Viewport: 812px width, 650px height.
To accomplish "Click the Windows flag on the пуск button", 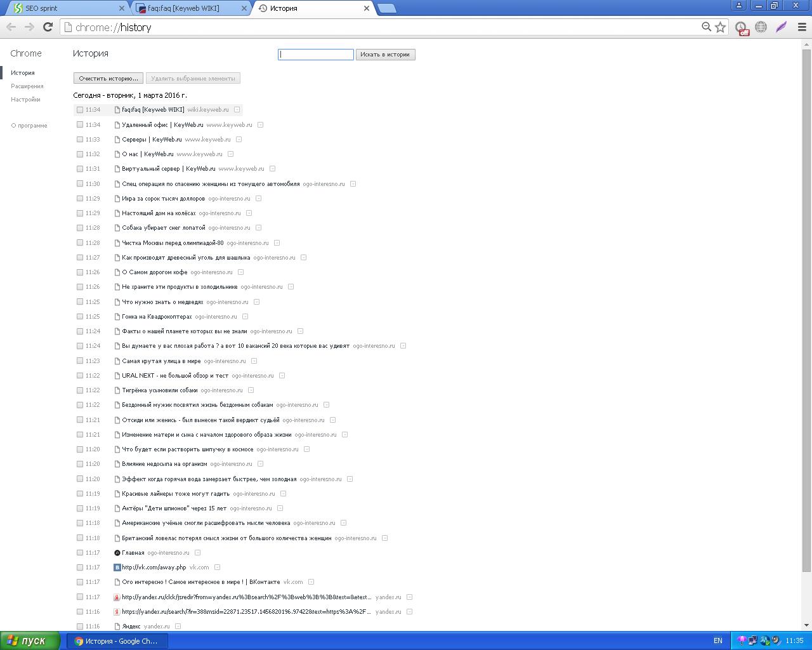I will click(x=11, y=640).
